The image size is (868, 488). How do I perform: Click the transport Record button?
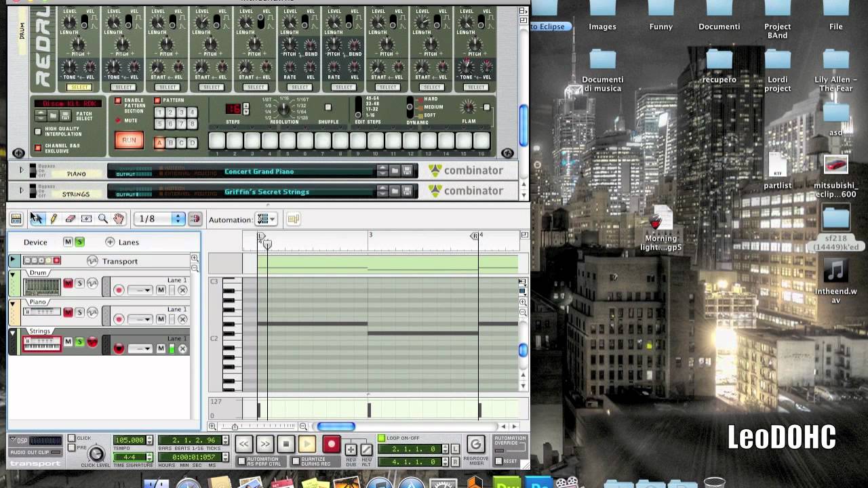[x=331, y=444]
